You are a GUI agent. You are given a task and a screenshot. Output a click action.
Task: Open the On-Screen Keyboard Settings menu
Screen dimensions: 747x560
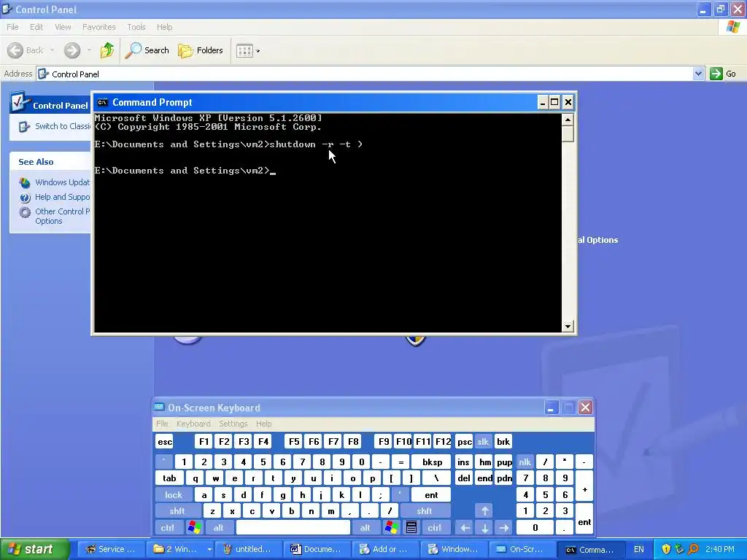click(233, 424)
